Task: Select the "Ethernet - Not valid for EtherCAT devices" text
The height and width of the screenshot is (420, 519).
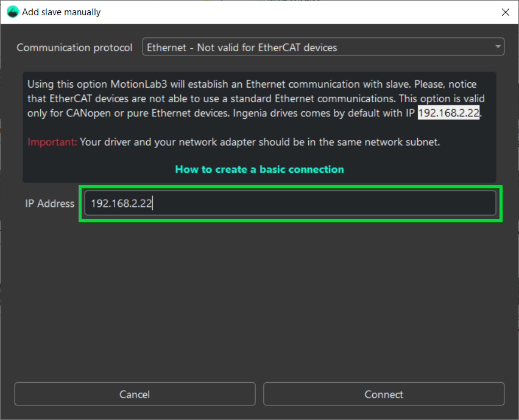Action: coord(242,47)
